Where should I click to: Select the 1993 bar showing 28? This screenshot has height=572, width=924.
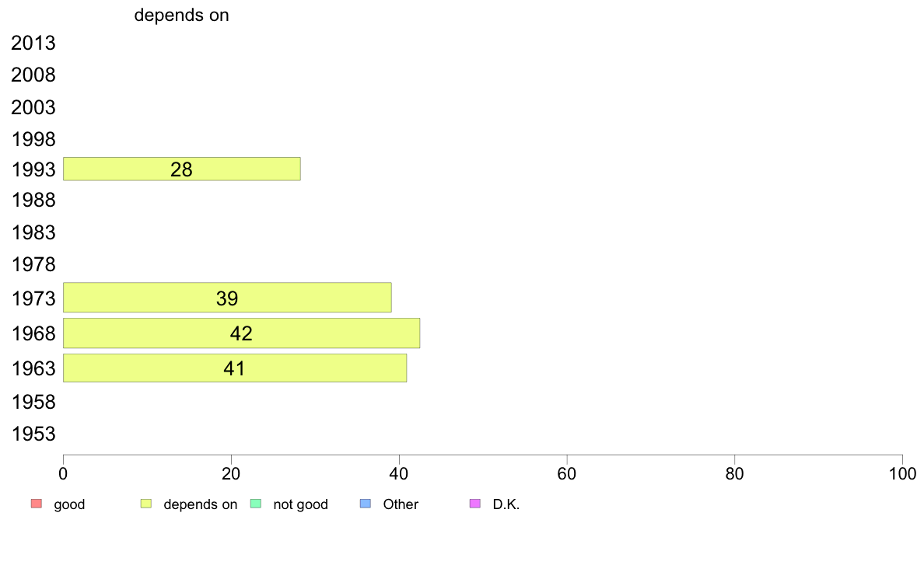tap(182, 169)
